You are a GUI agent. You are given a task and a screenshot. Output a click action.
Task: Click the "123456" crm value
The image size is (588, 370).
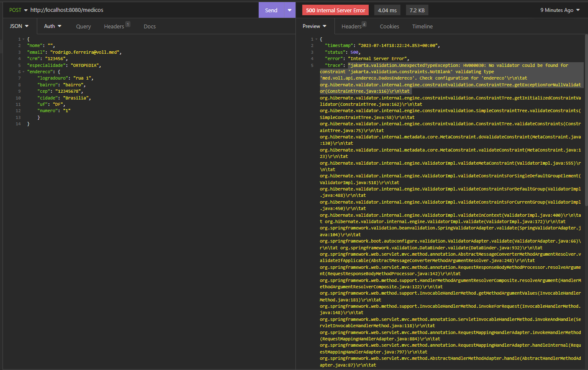point(55,59)
